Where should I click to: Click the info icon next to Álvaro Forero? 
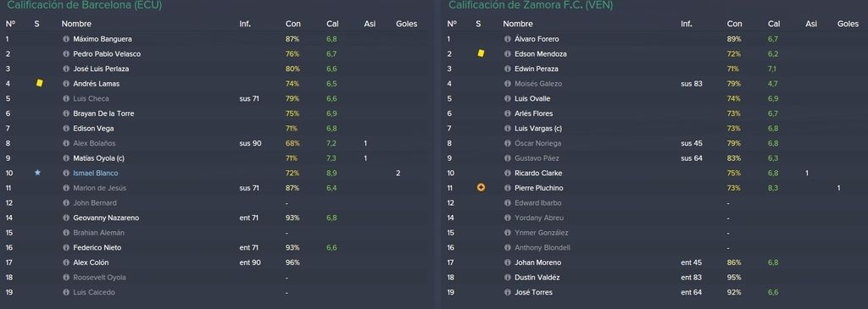point(508,39)
